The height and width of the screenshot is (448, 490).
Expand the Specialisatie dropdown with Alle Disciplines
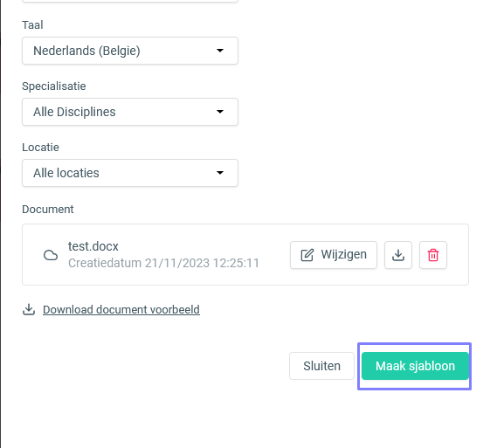click(x=130, y=112)
